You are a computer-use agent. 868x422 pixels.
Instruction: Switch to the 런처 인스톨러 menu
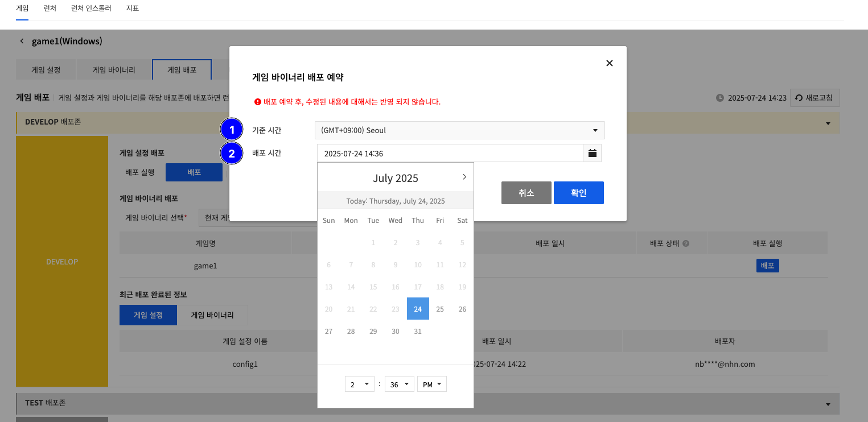pyautogui.click(x=95, y=9)
